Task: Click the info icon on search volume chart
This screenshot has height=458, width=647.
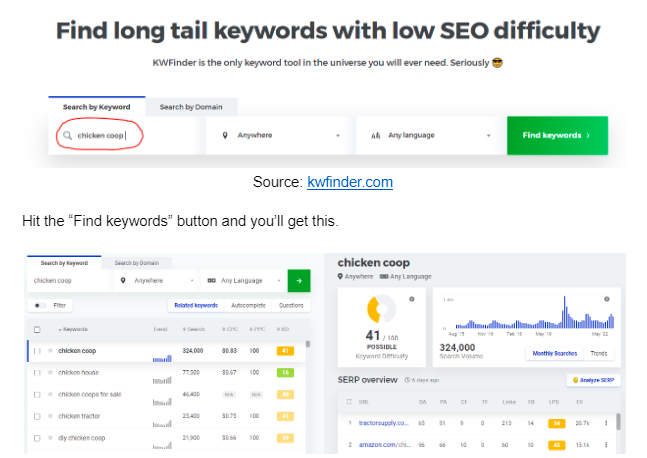Action: click(607, 299)
